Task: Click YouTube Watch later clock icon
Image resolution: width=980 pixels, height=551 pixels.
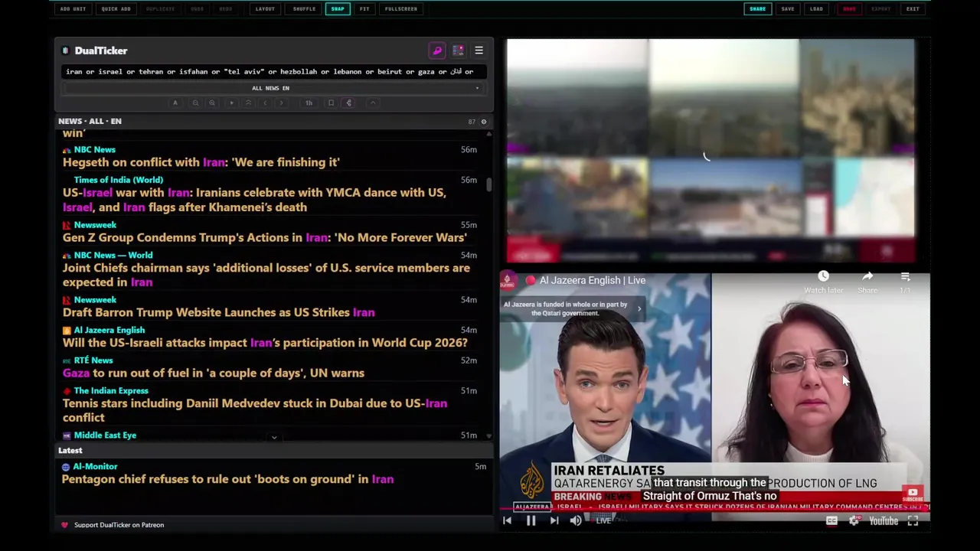Action: (x=823, y=276)
